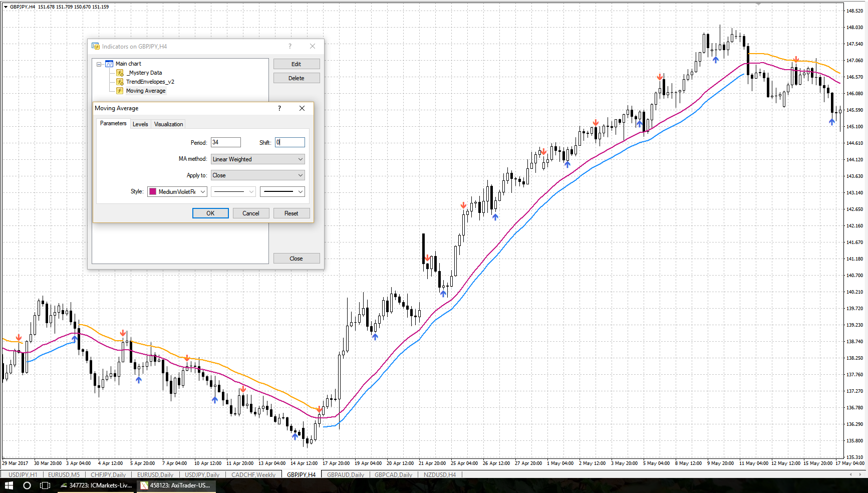This screenshot has height=493, width=868.
Task: Click help question mark in Moving Average dialog
Action: 279,108
